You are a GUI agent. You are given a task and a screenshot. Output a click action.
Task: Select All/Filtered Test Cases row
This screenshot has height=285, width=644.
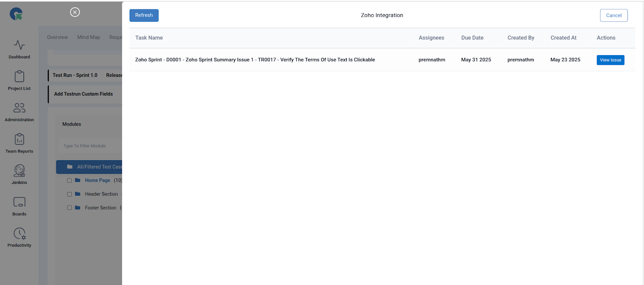pyautogui.click(x=89, y=167)
